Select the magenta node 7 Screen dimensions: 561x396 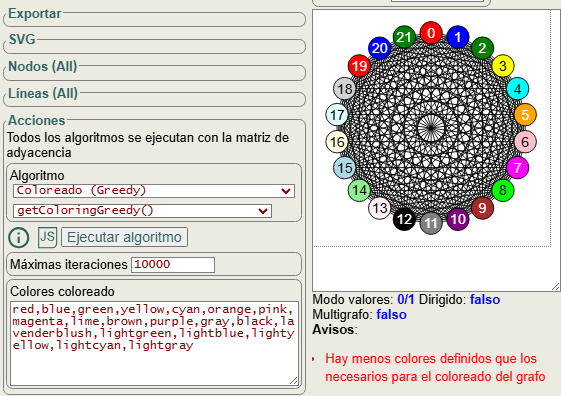tap(517, 167)
